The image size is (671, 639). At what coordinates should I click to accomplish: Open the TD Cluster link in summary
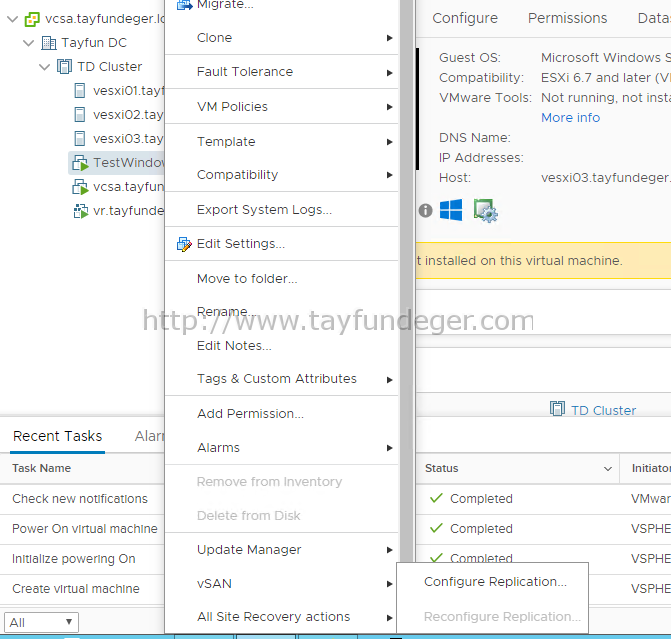(603, 410)
